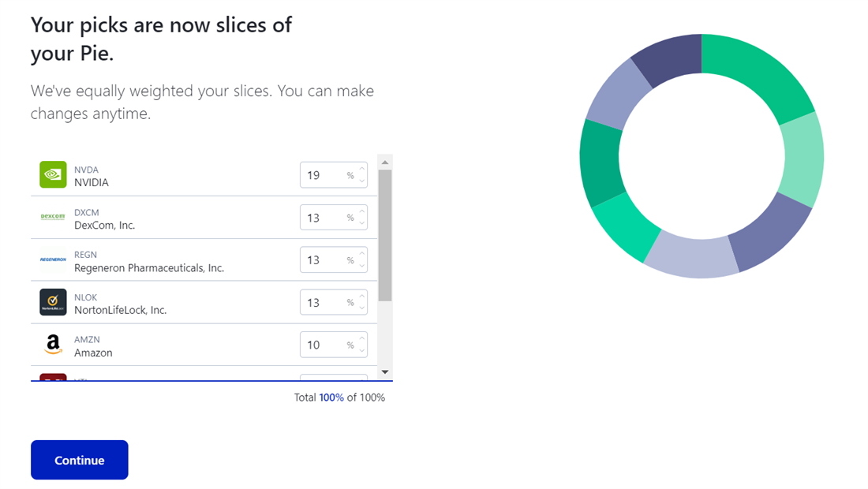Click NVIDIA's percentage input field
868x489 pixels.
(x=324, y=175)
